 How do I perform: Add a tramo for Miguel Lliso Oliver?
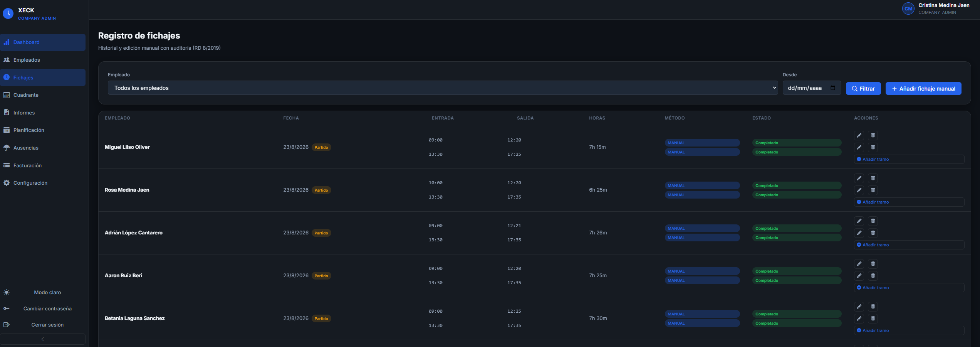[909, 159]
